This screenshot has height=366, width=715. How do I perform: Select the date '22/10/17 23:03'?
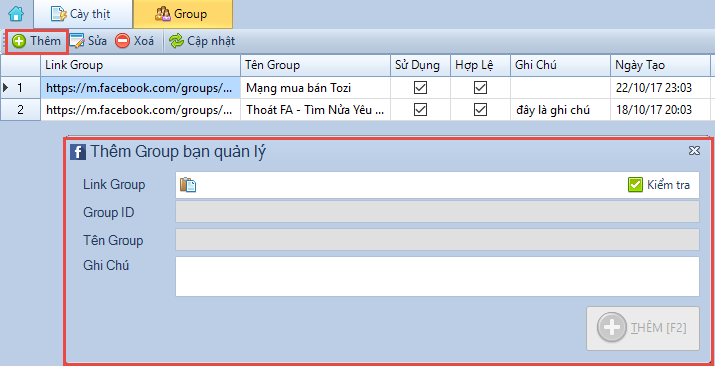click(660, 88)
